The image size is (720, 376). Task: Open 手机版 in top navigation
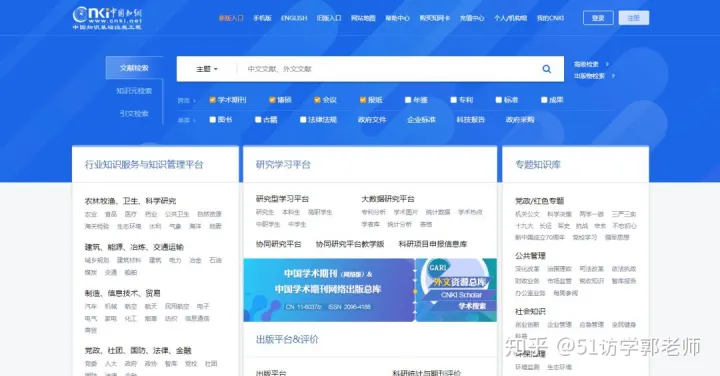click(262, 18)
